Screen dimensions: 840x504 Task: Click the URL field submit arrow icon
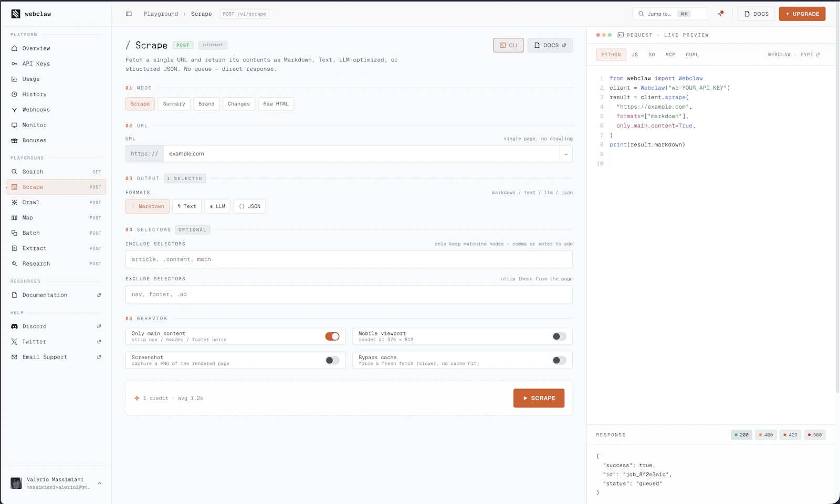coord(566,154)
